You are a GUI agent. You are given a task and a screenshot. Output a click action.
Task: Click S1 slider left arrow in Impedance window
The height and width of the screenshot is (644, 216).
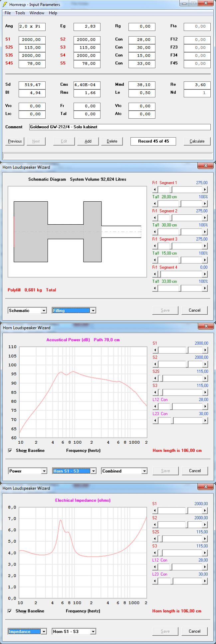click(155, 511)
